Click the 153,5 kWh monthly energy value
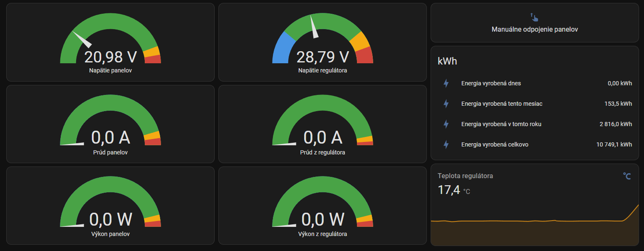Viewport: 644px width, 251px height. [x=618, y=104]
